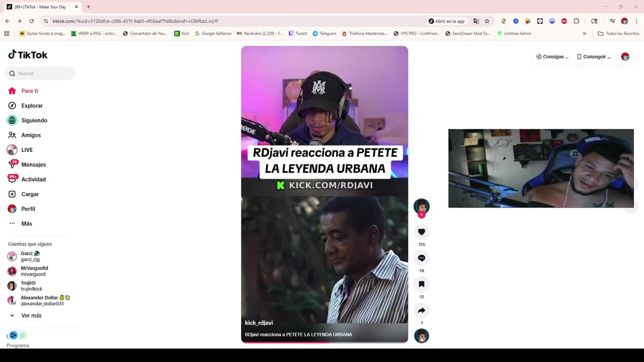Open ZeroDream Mod bookmark
The width and height of the screenshot is (644, 362).
(467, 34)
